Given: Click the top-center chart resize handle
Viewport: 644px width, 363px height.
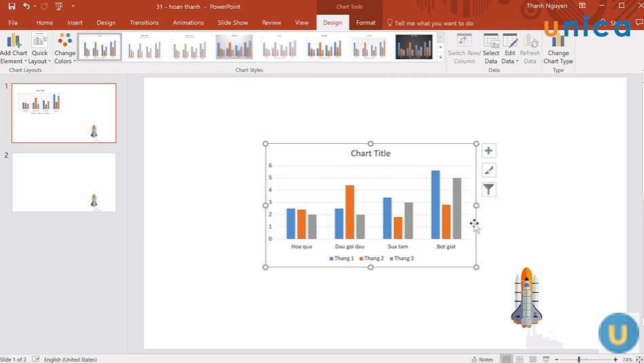Looking at the screenshot, I should 371,144.
